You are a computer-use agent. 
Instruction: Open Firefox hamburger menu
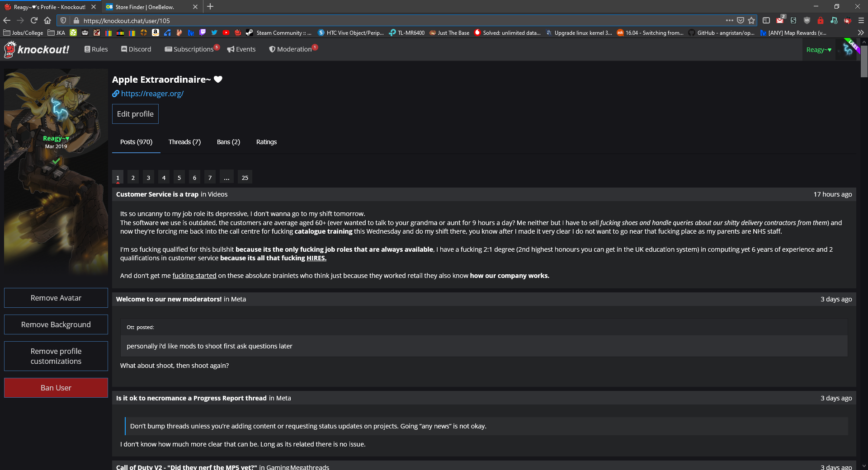point(861,20)
